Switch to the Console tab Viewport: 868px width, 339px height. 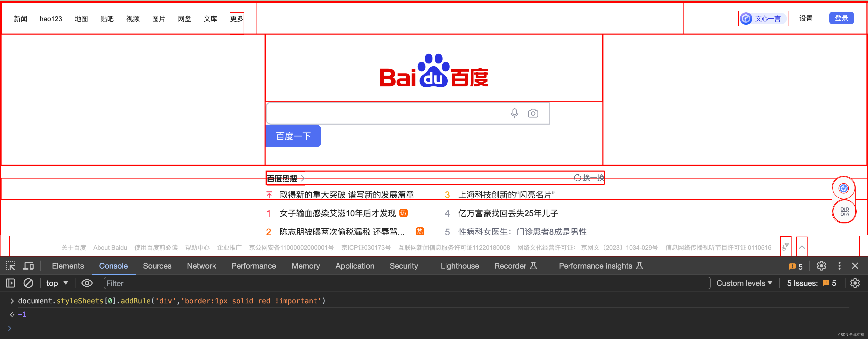(113, 266)
